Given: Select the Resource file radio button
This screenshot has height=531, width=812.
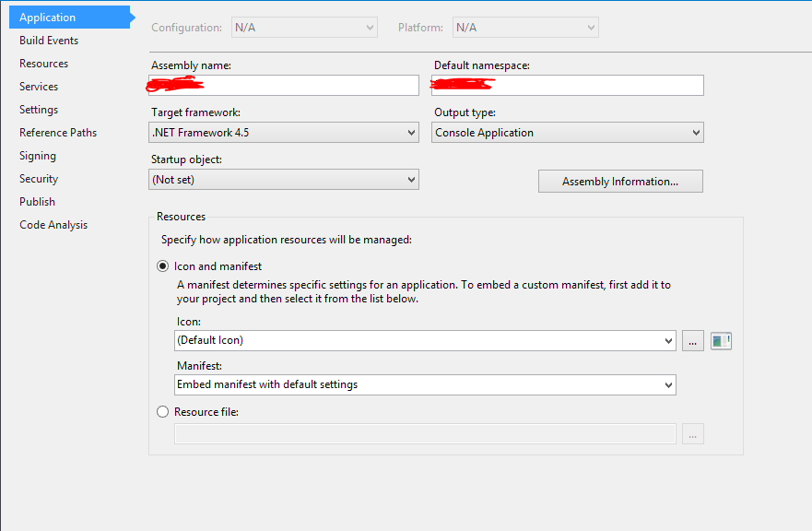Looking at the screenshot, I should pos(163,412).
